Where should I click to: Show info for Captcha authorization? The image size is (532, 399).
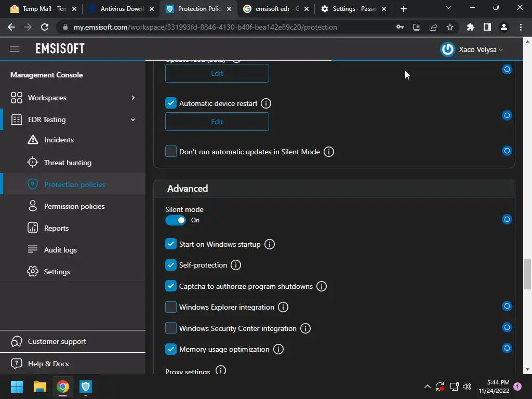point(322,286)
